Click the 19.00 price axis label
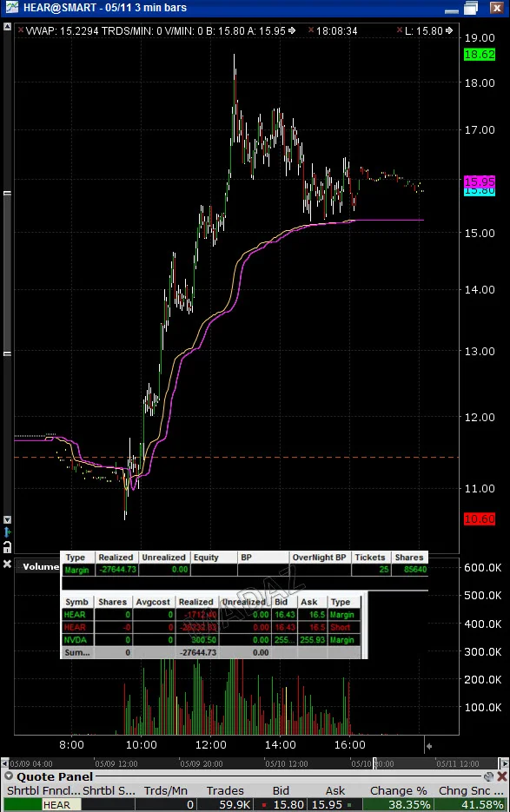Screen dimensions: 510x812 pyautogui.click(x=480, y=38)
